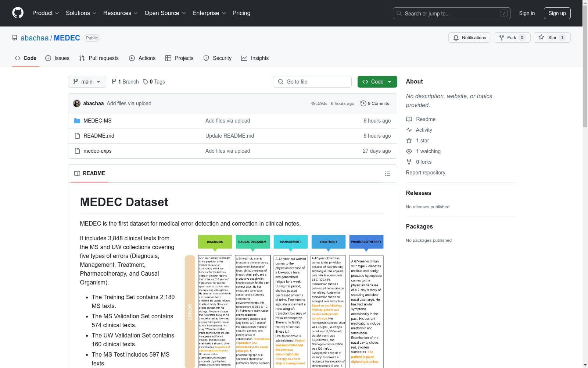
Task: Open the green Code dropdown button
Action: (377, 82)
